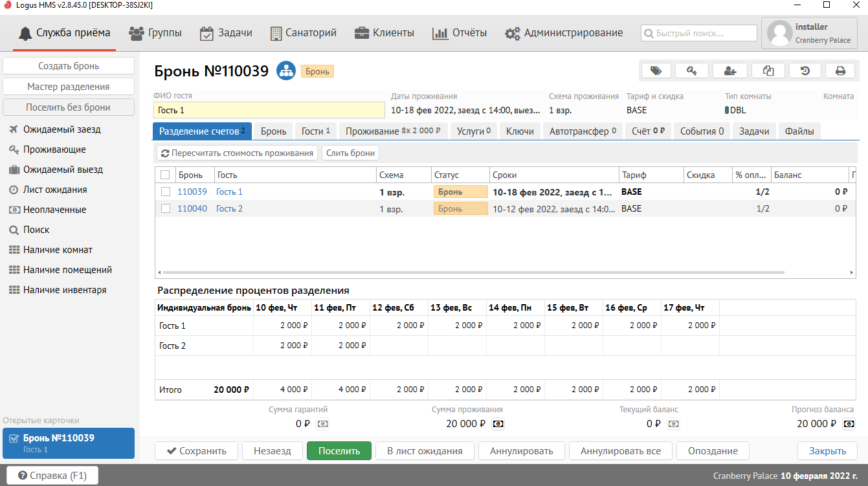Click the blue group icon beside booking number
The width and height of the screenshot is (868, 486).
[x=285, y=71]
